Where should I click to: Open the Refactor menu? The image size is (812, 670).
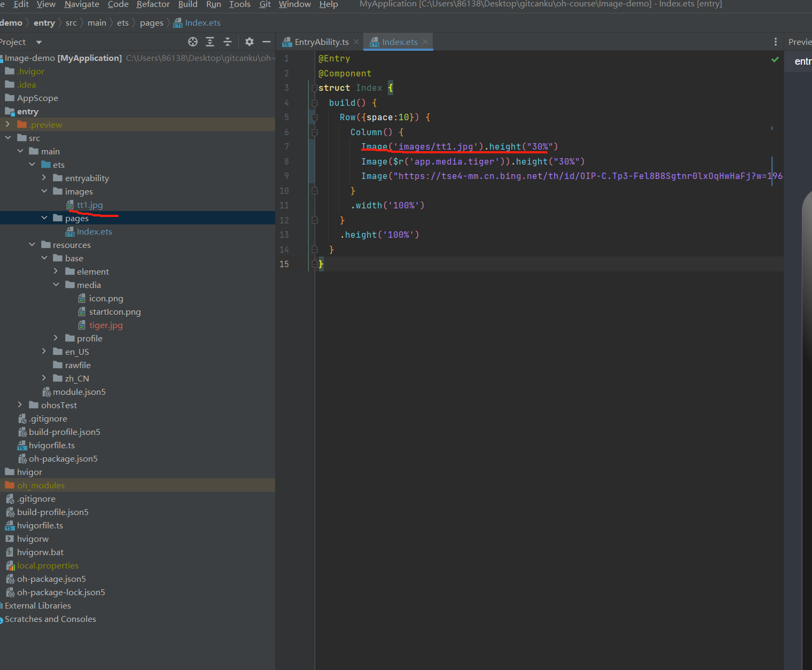(x=153, y=4)
